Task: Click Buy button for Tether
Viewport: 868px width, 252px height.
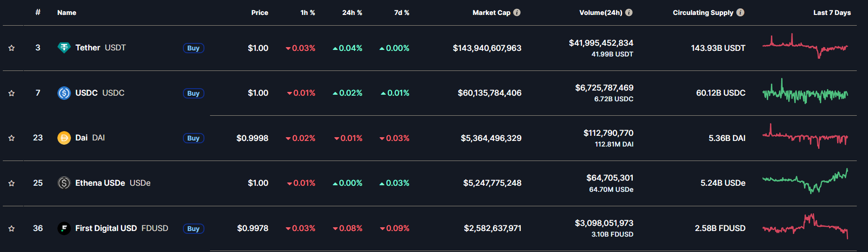Action: (x=193, y=48)
